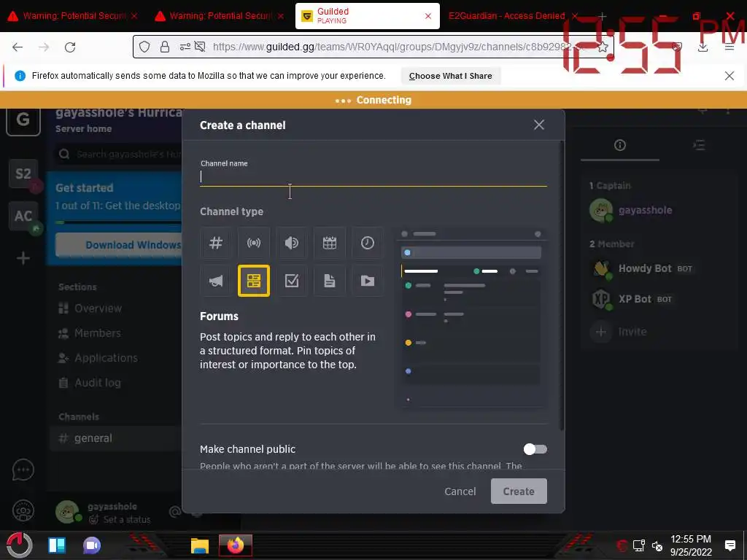Click the address bar URL
Image resolution: width=747 pixels, height=560 pixels.
point(391,47)
